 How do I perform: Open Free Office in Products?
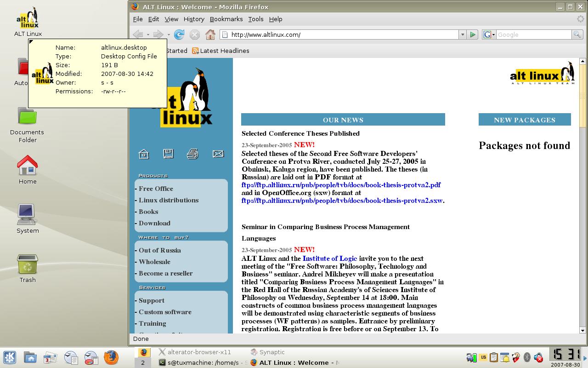(x=156, y=189)
